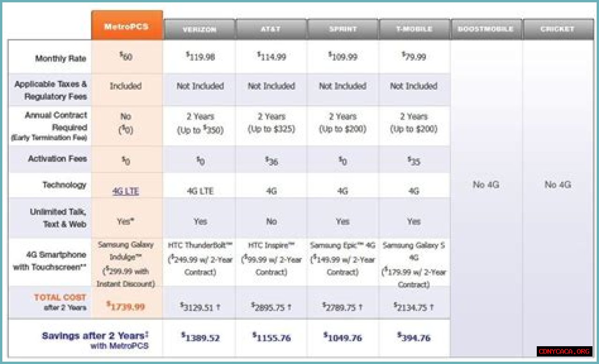Click "No 4G" under Cricket
The width and height of the screenshot is (599, 364).
[x=557, y=185]
